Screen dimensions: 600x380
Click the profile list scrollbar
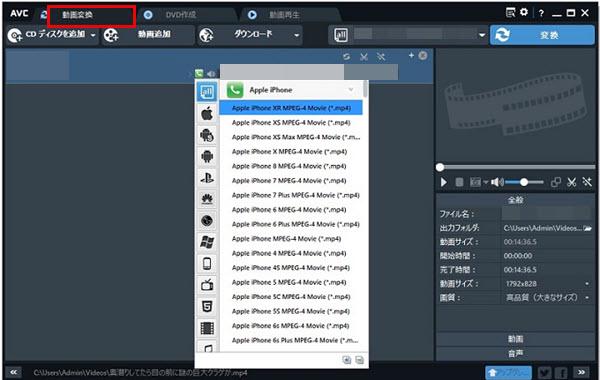pos(365,89)
